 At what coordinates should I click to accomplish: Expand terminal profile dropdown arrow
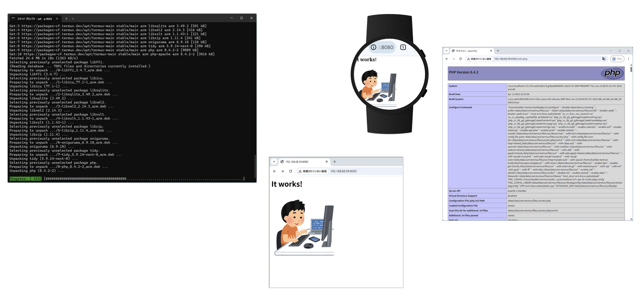tap(73, 19)
